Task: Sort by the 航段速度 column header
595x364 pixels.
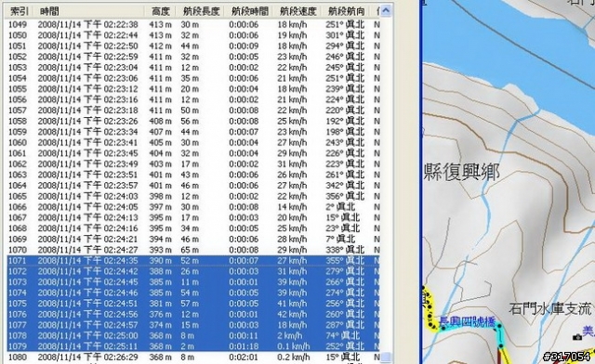Action: coord(297,11)
